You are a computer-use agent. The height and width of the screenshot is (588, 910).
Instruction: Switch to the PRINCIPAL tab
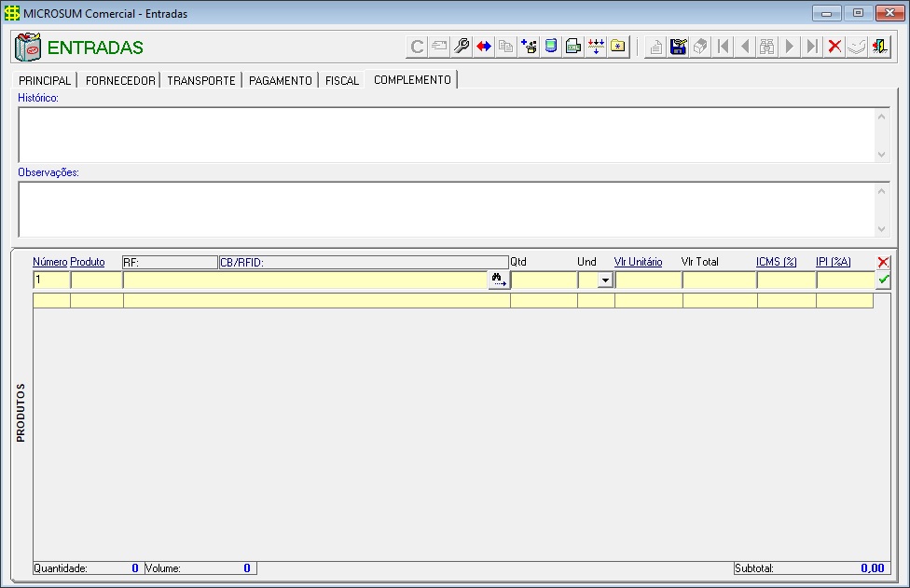(45, 81)
